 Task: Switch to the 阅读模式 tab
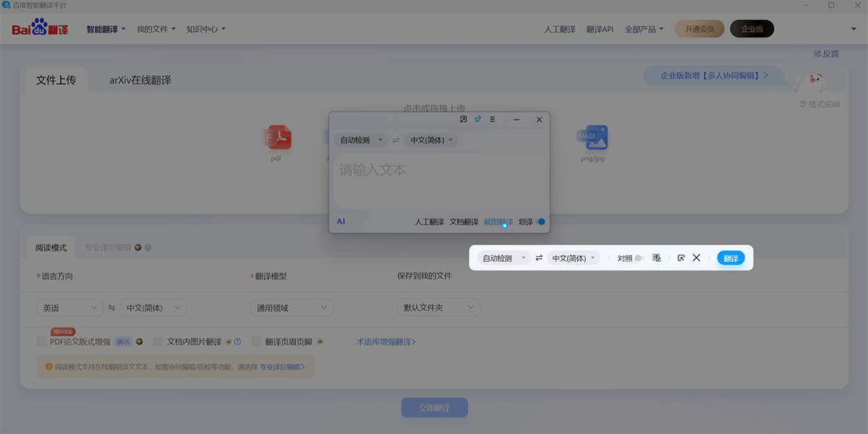tap(51, 247)
